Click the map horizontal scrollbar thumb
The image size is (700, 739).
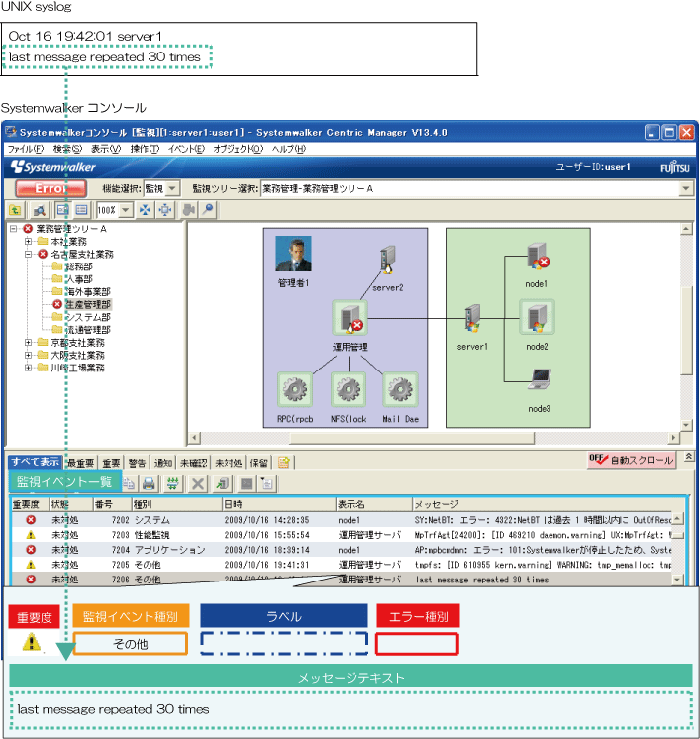[x=412, y=438]
